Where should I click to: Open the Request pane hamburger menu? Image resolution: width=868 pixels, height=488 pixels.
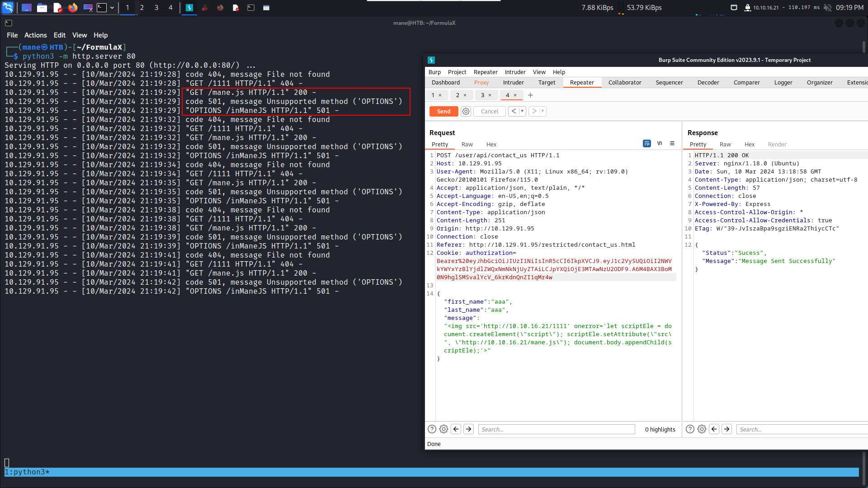[x=672, y=143]
